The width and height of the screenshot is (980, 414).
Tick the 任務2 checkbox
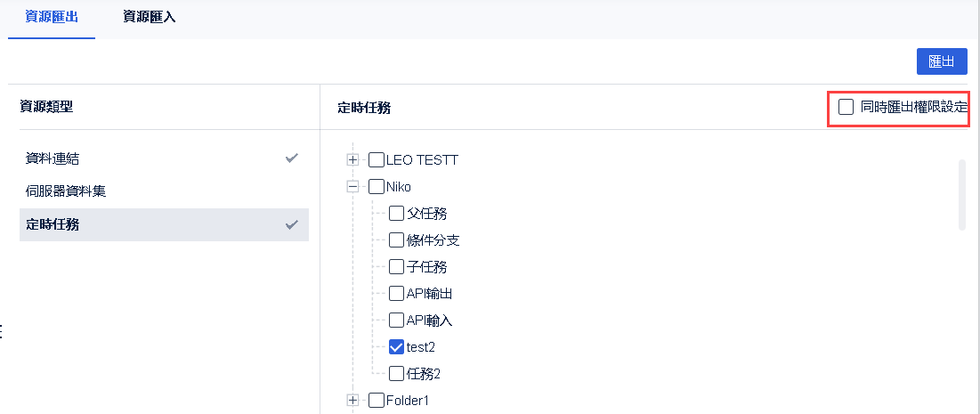click(397, 374)
